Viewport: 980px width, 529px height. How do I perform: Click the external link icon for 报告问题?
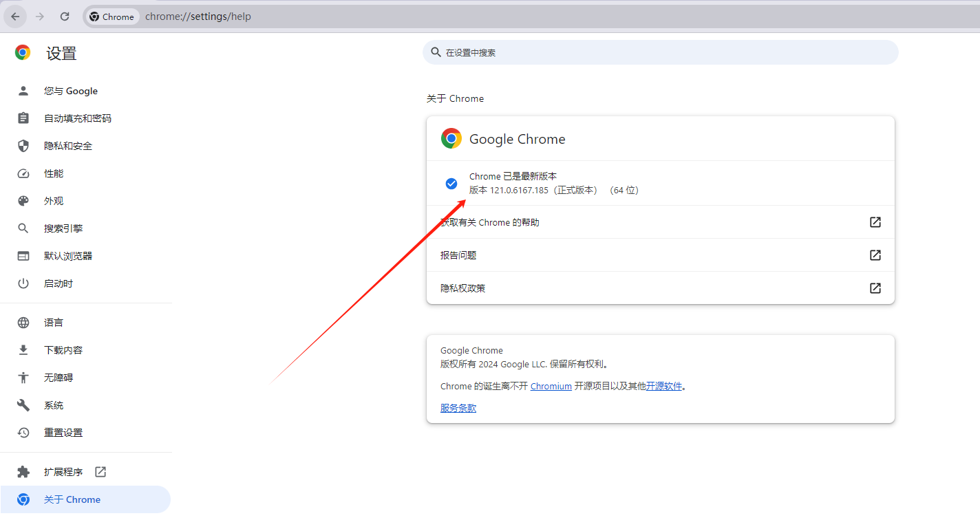(x=875, y=255)
